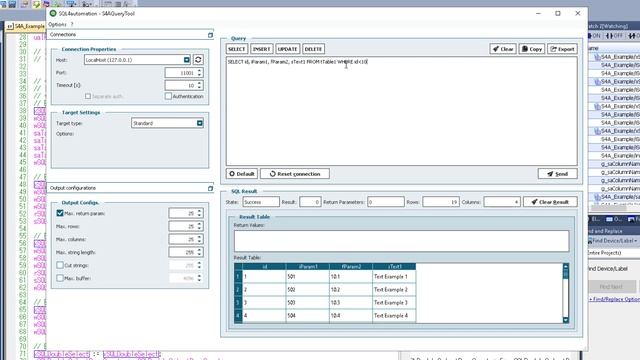Screen dimensions: 640x360
Task: Select row 4 header in result table
Action: (238, 316)
